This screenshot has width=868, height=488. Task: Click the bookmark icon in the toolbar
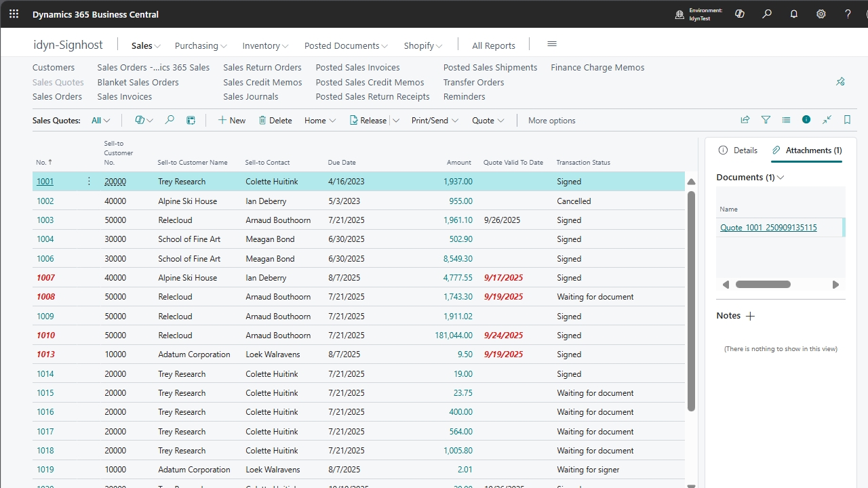(x=847, y=120)
